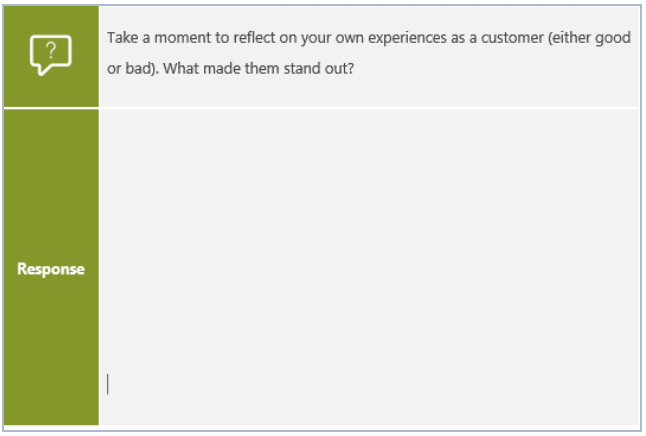Click the sentence 'What made them stand out?'
Screen dimensions: 646x436
pyautogui.click(x=258, y=68)
